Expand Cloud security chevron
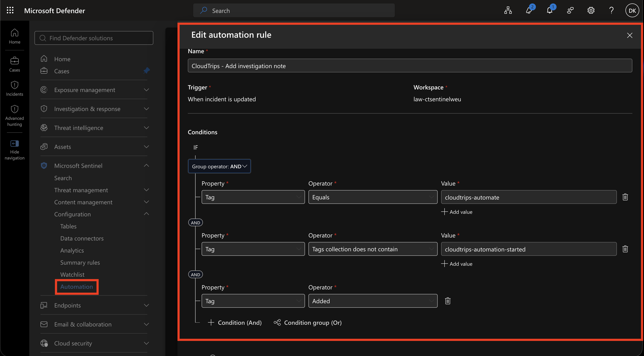This screenshot has width=644, height=356. pos(146,343)
